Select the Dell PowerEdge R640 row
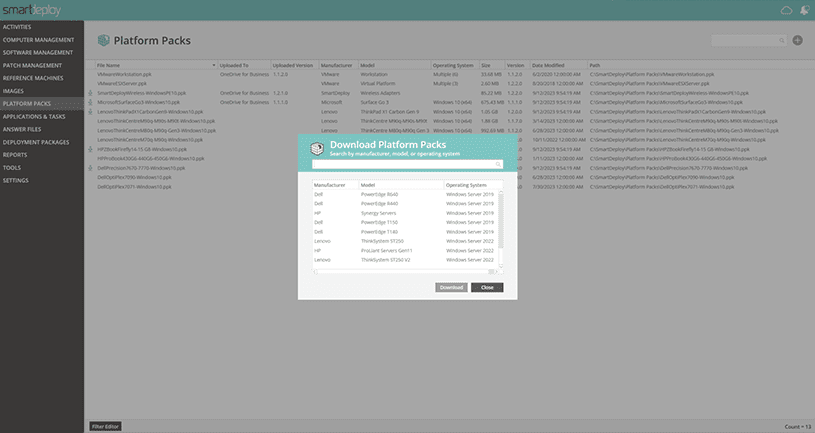Screen dimensions: 815x433 pos(405,194)
